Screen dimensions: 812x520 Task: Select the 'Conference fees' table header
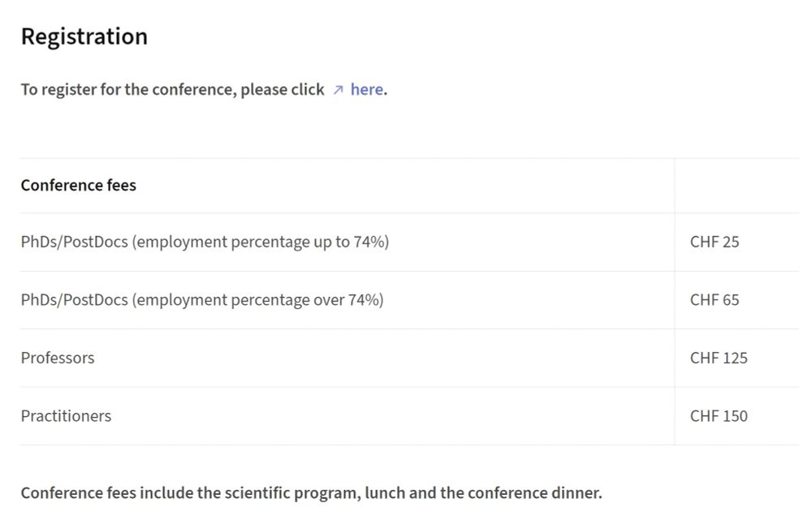[79, 185]
